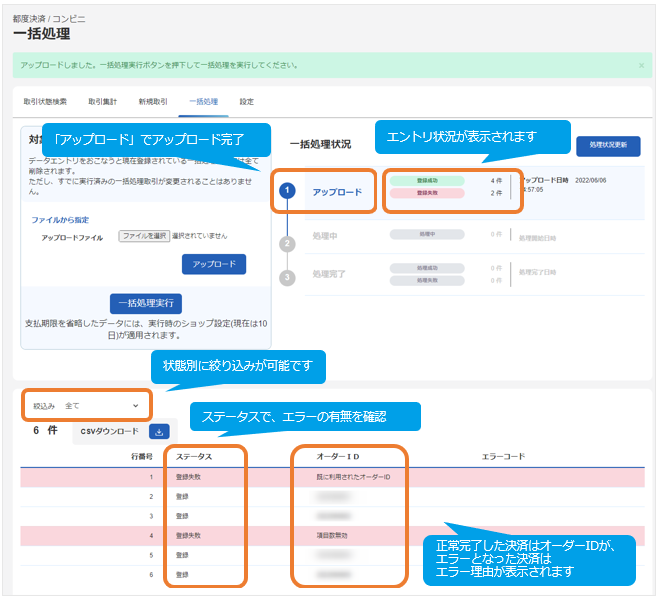The width and height of the screenshot is (657, 601).
Task: Click the 処理状況更新 button
Action: (608, 145)
